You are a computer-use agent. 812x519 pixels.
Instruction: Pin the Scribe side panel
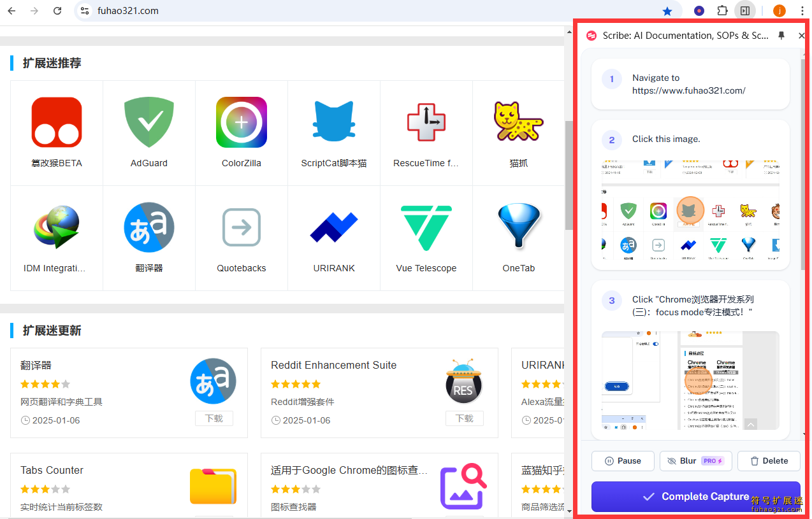click(x=781, y=36)
